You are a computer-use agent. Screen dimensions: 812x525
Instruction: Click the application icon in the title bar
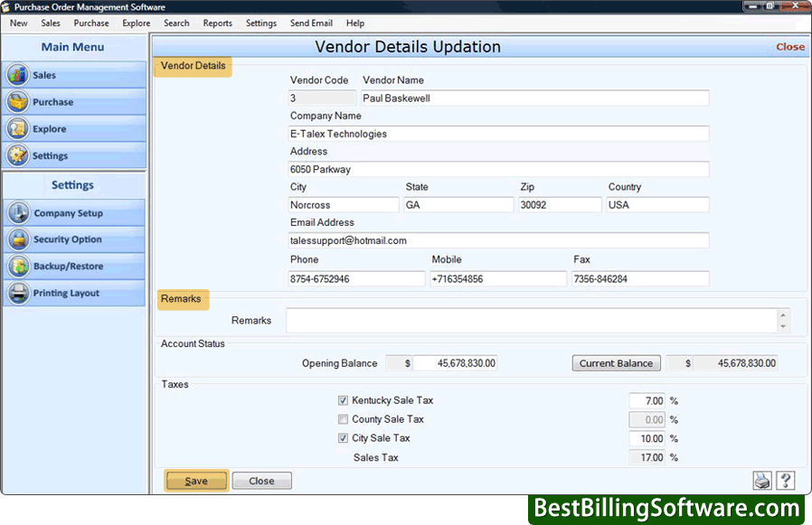(6, 7)
